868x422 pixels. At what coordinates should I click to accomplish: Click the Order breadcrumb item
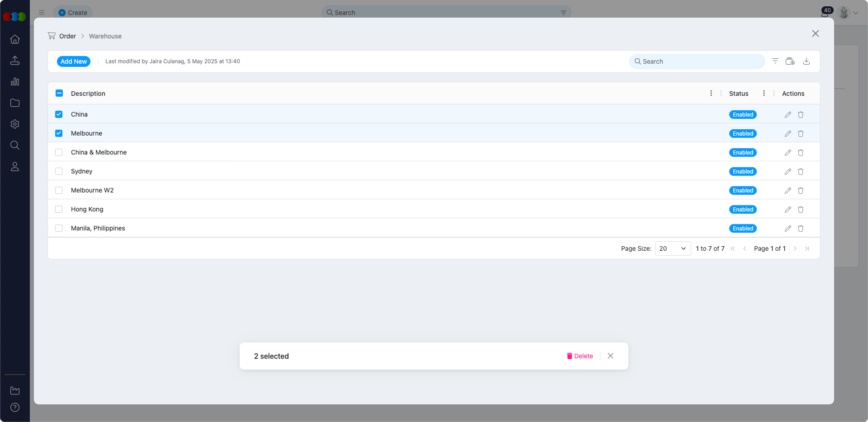[67, 36]
